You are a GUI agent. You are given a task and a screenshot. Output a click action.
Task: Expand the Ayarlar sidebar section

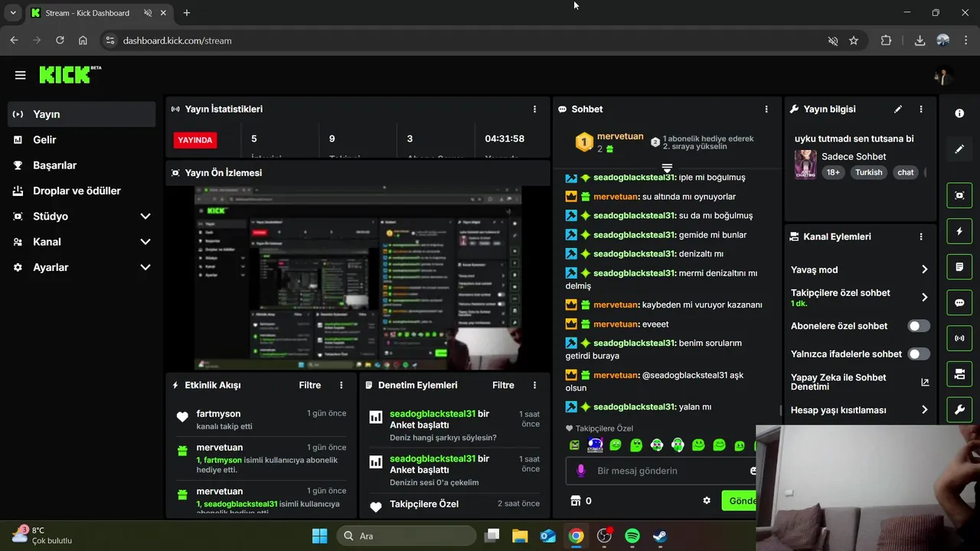82,267
